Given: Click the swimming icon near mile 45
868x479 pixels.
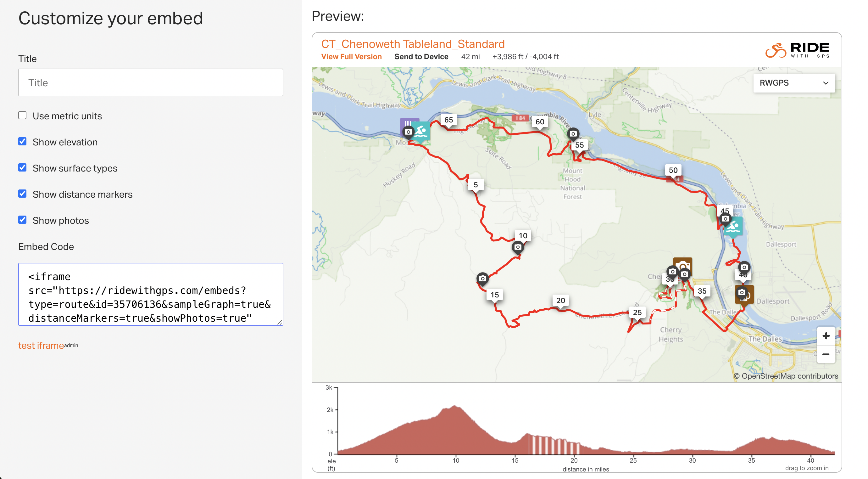Looking at the screenshot, I should 733,227.
